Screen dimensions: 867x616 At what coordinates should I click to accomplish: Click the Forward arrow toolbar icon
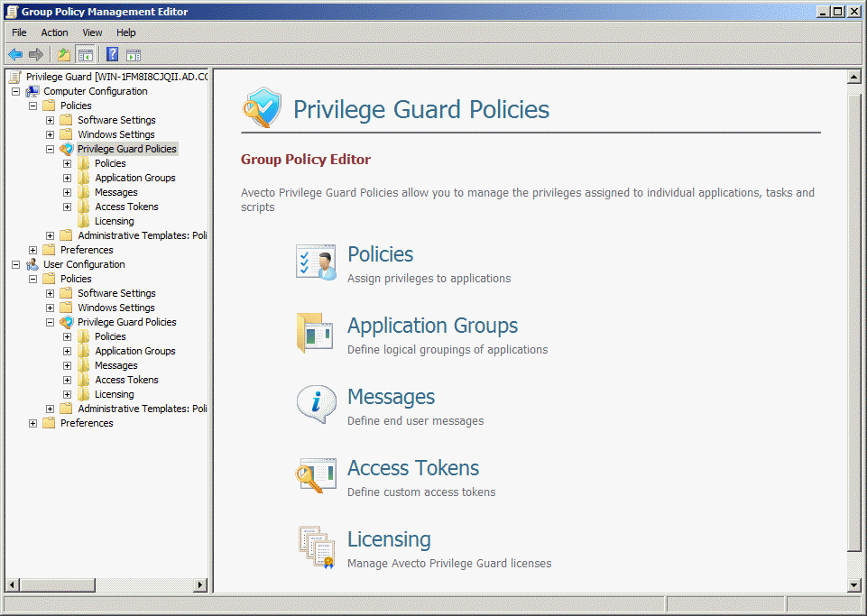pyautogui.click(x=36, y=54)
